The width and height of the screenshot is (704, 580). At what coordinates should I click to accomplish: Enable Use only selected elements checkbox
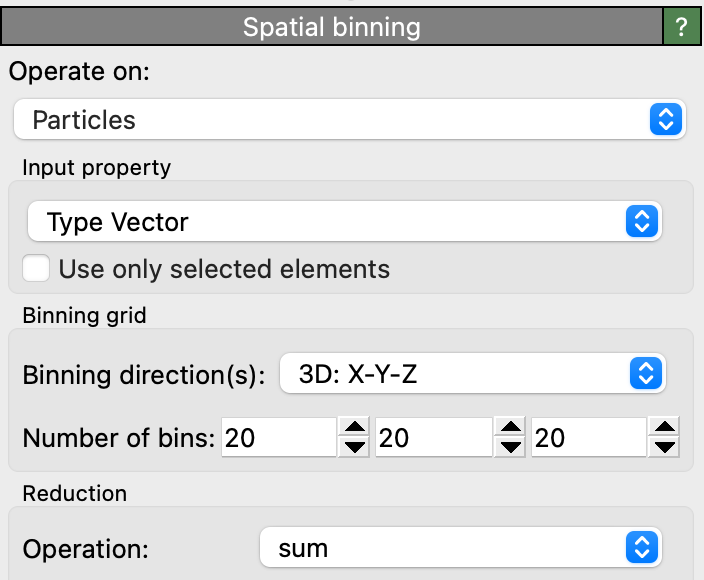(36, 268)
